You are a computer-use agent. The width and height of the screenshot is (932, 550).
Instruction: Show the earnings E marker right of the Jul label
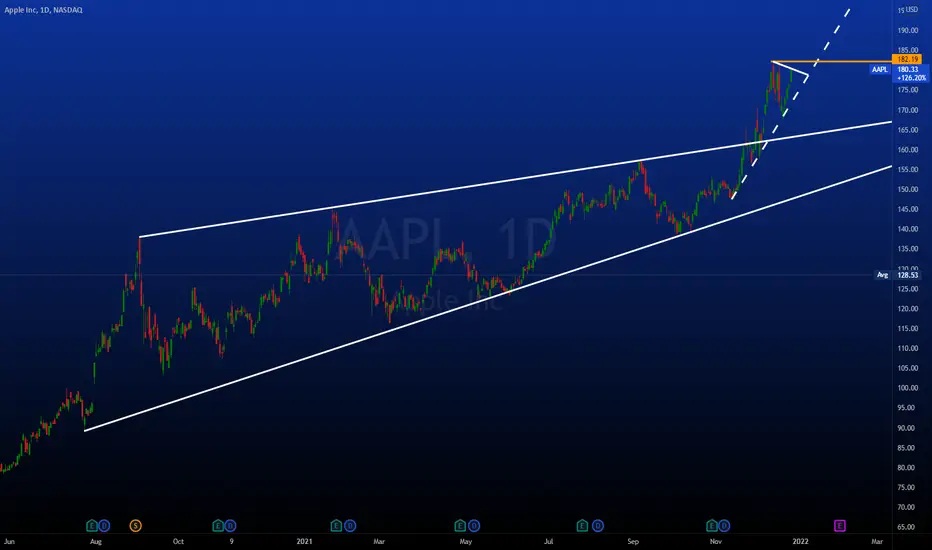pos(582,526)
